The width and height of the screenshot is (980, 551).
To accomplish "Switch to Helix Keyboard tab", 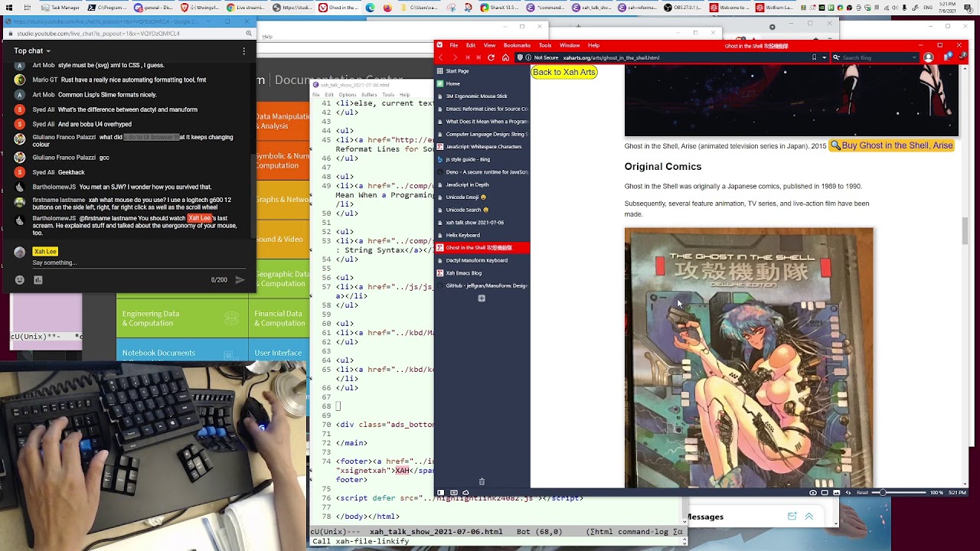I will click(482, 235).
